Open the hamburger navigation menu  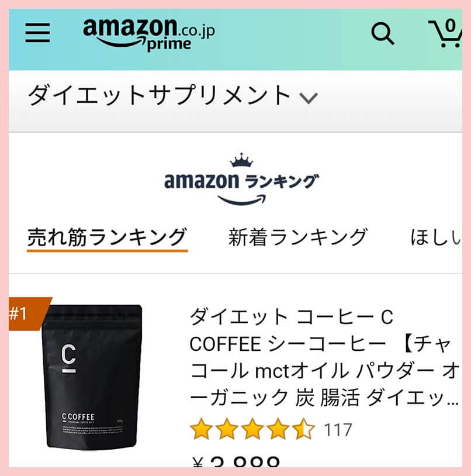[37, 33]
